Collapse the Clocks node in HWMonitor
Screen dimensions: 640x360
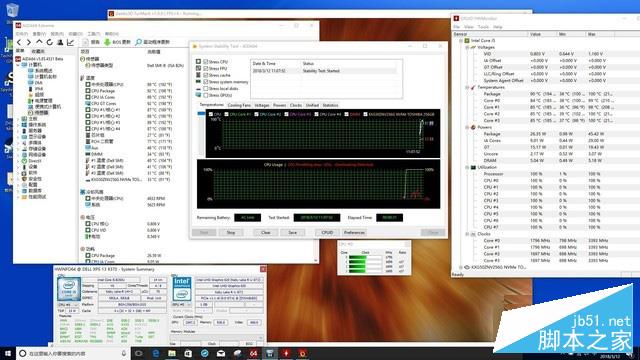pos(467,234)
